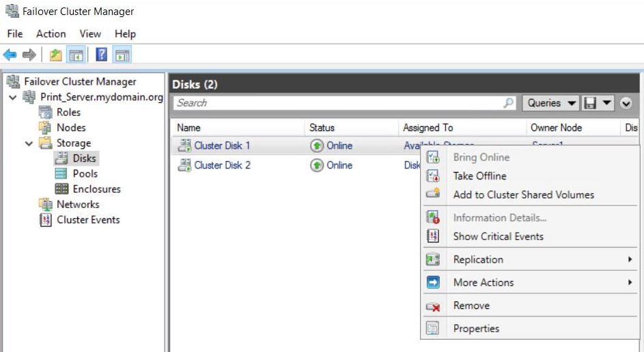Click the round expand chevron button beside Queries

click(626, 103)
